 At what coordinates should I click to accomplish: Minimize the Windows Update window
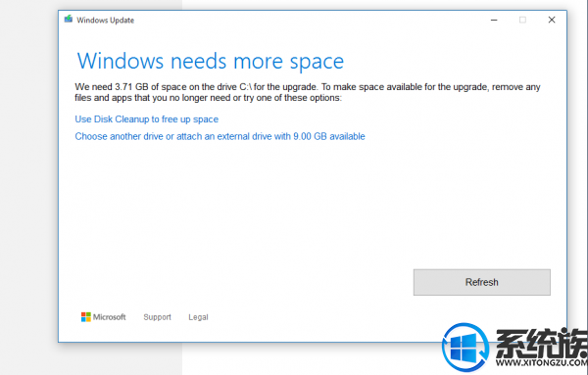pos(494,20)
